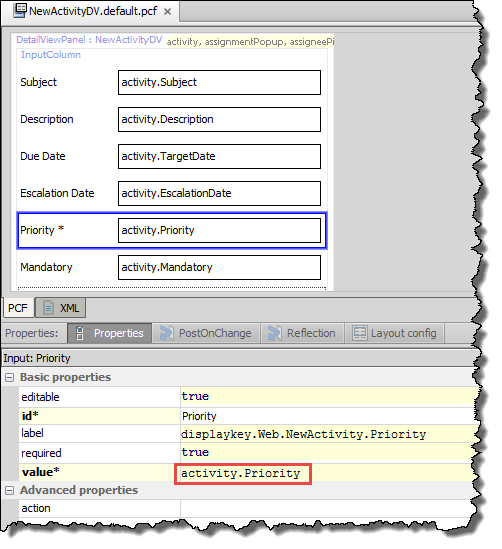The height and width of the screenshot is (549, 502).
Task: Click the activity.TargetDate input box
Action: pyautogui.click(x=219, y=157)
